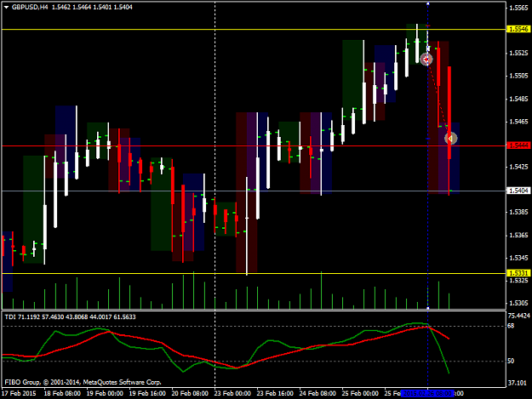Click the 75.4424 indicator scale value
This screenshot has height=399, width=532.
click(519, 316)
